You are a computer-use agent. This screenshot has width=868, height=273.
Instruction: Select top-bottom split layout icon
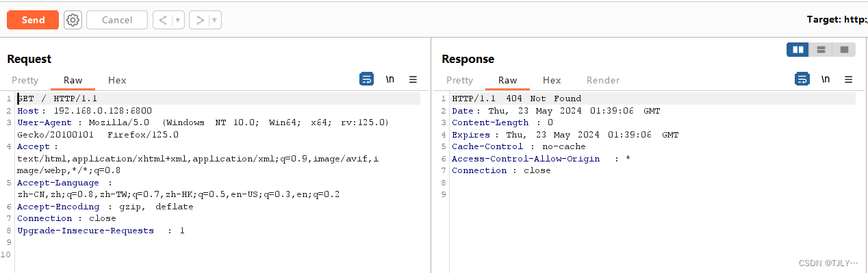tap(821, 49)
